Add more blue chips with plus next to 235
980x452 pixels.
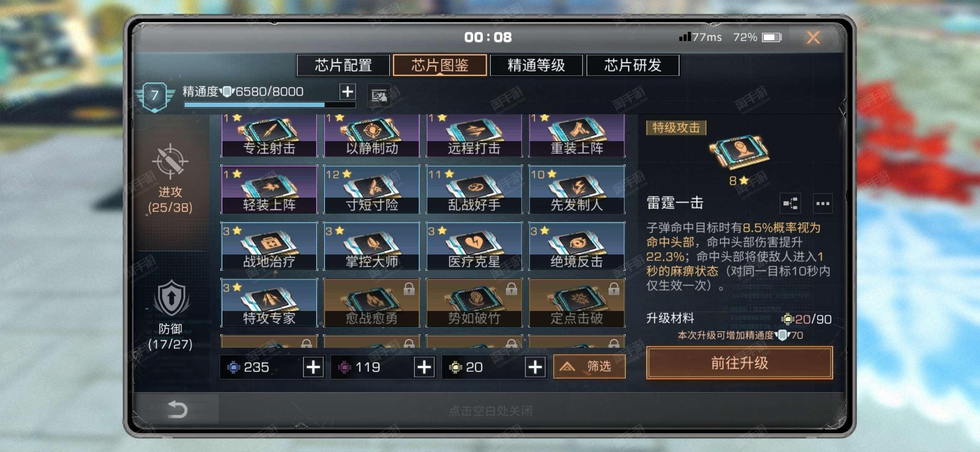point(313,367)
